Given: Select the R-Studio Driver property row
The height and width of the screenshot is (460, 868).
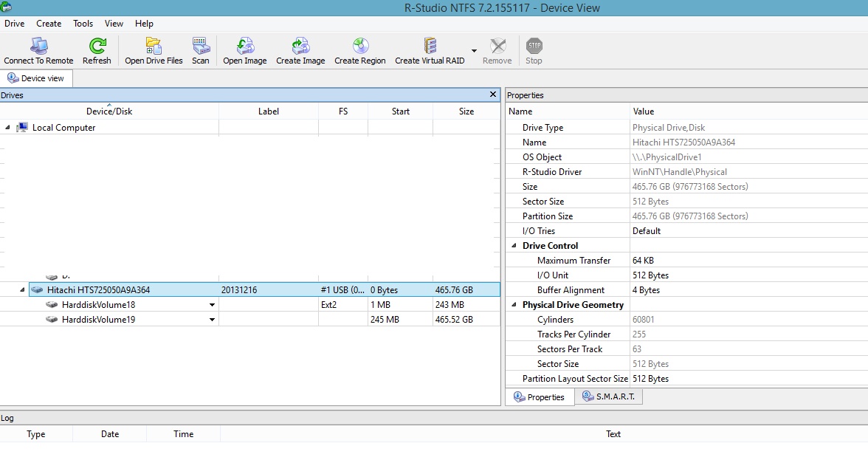Looking at the screenshot, I should pos(686,171).
